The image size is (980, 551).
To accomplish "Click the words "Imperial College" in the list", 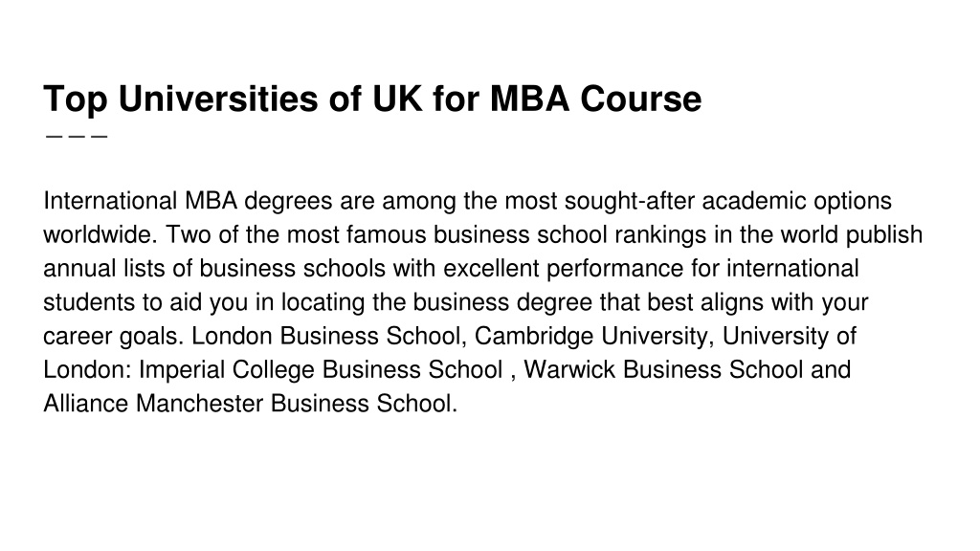I will (227, 370).
